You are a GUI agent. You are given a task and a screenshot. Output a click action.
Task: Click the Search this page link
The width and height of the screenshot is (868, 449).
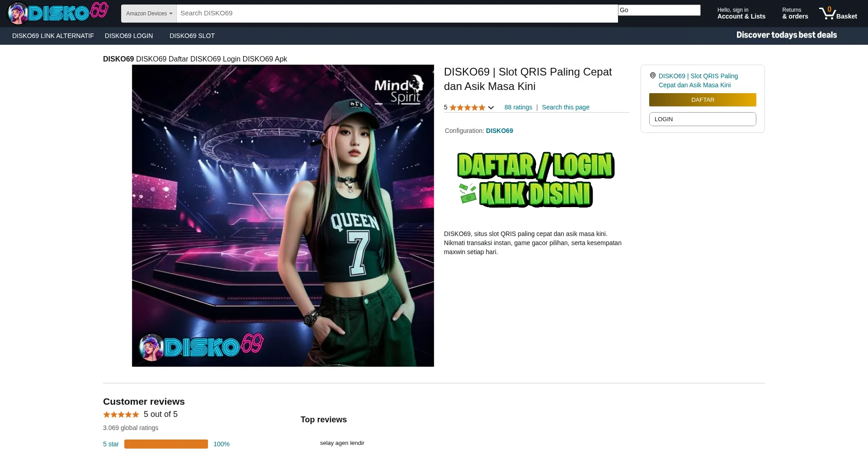pyautogui.click(x=565, y=107)
